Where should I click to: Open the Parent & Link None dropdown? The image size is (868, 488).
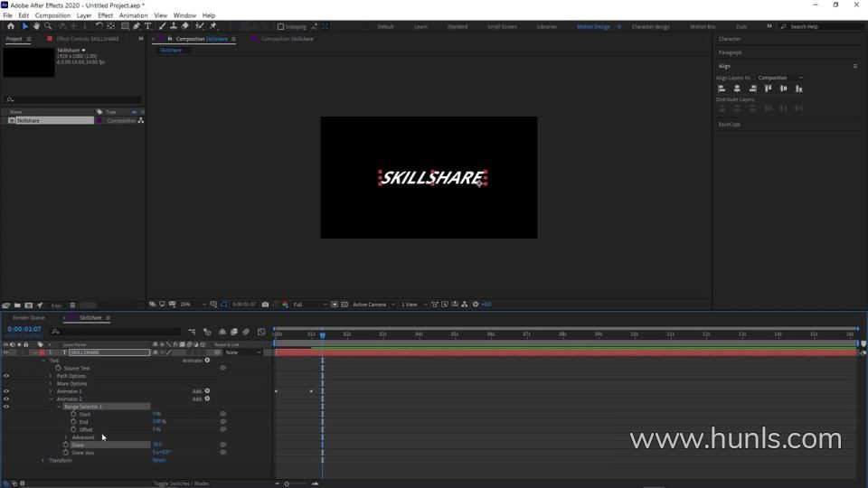point(243,352)
